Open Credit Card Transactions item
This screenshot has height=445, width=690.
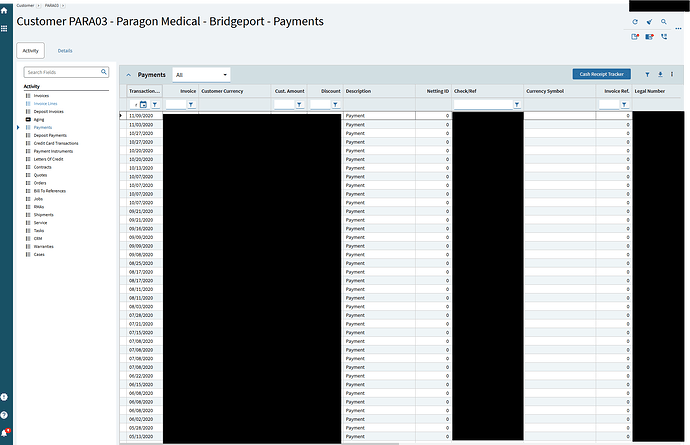pyautogui.click(x=56, y=143)
